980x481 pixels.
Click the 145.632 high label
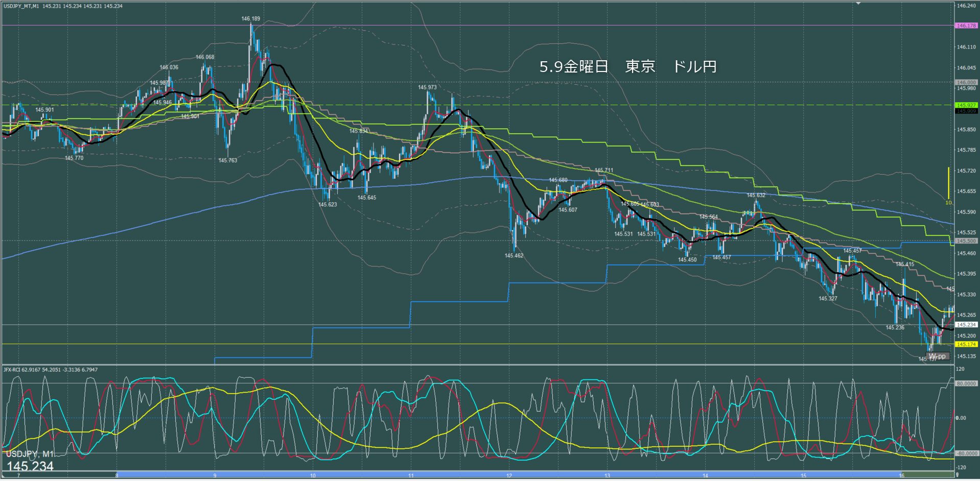[x=756, y=195]
